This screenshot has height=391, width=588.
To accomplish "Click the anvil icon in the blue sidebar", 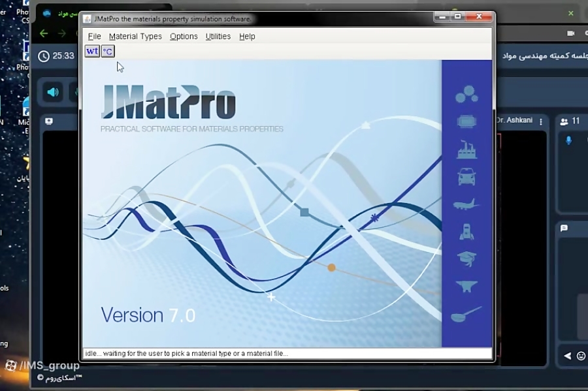I will pyautogui.click(x=466, y=287).
